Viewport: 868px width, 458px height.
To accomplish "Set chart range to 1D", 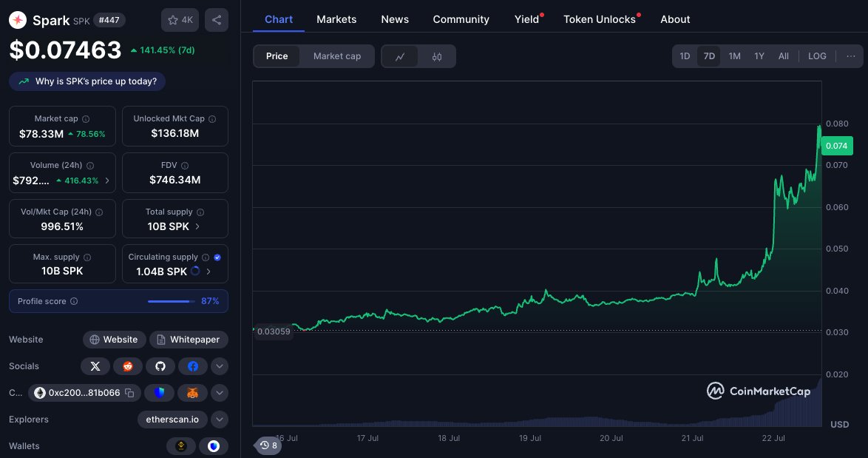I will tap(685, 56).
